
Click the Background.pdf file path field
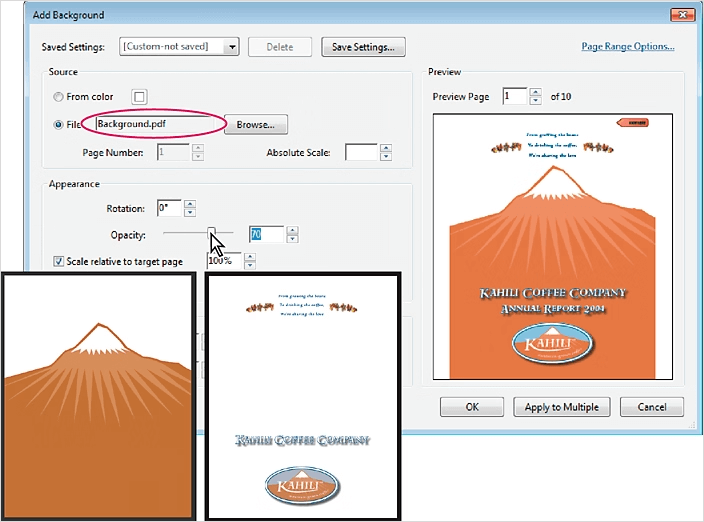[x=155, y=124]
